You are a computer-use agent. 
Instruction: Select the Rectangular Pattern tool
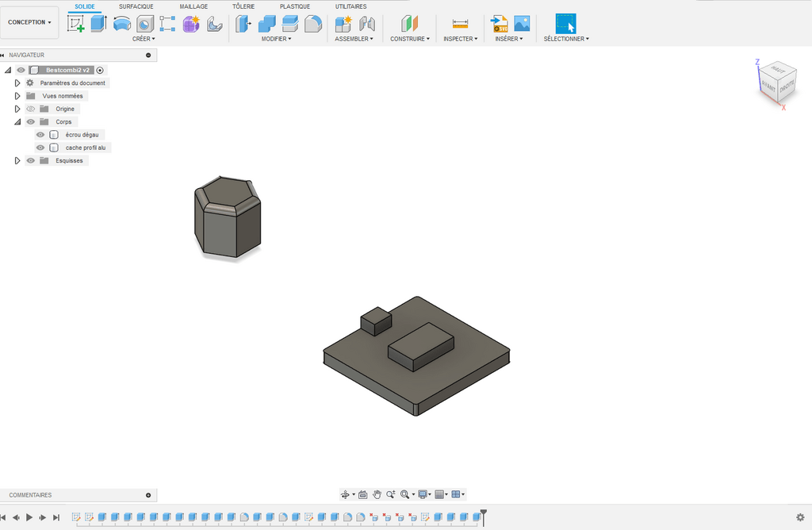coord(167,24)
